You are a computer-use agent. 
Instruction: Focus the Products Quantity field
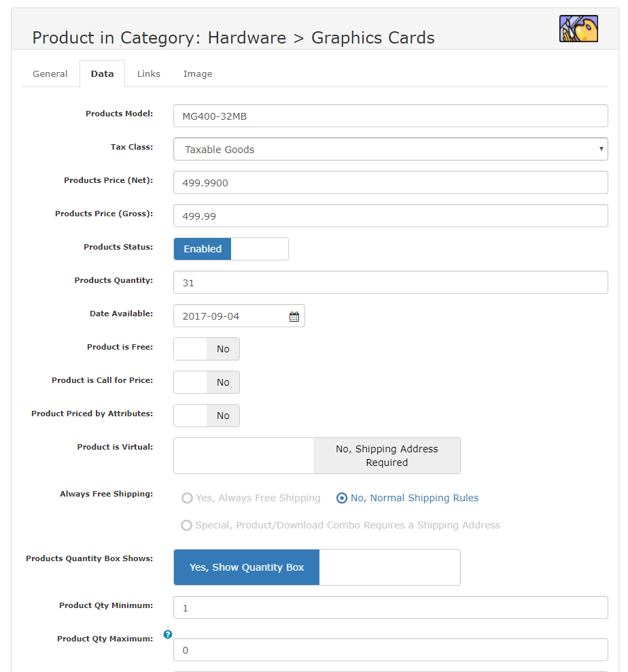(x=390, y=282)
